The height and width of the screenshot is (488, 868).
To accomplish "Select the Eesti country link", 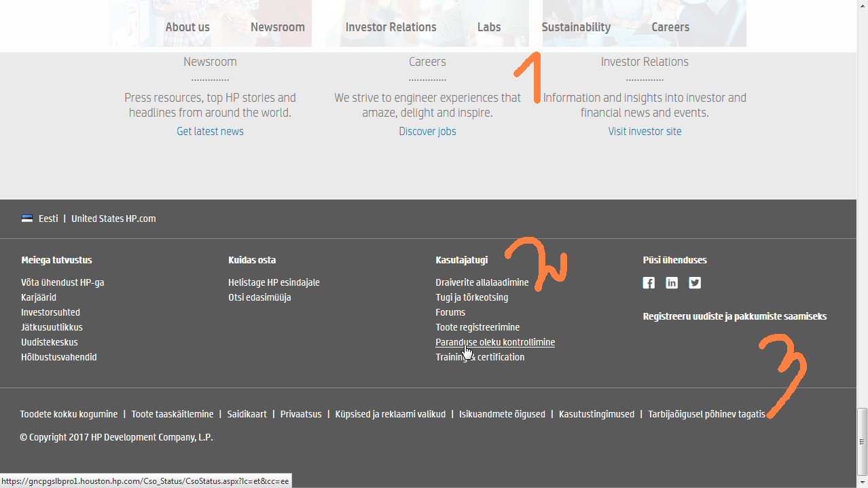I will [48, 219].
